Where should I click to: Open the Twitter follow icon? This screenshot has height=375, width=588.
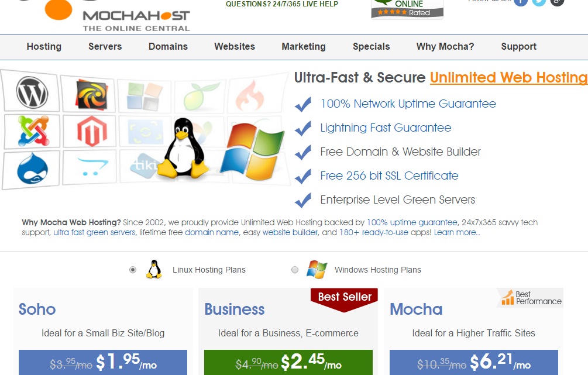click(539, 2)
